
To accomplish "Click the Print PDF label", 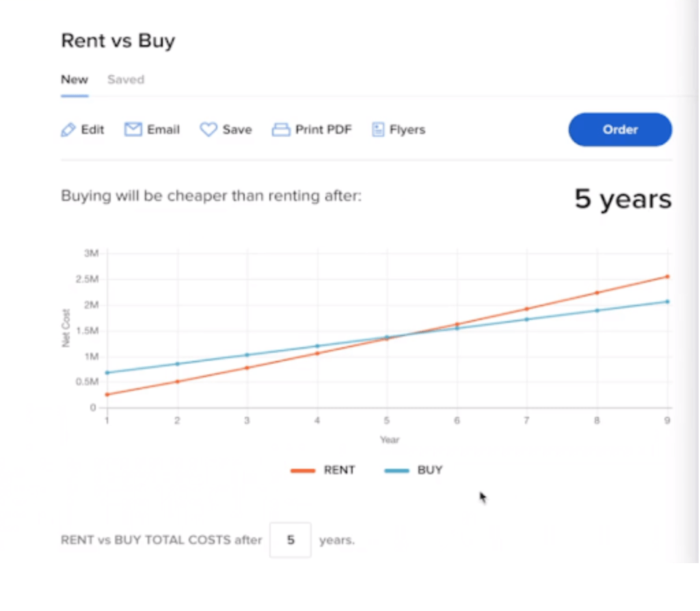I will (323, 129).
